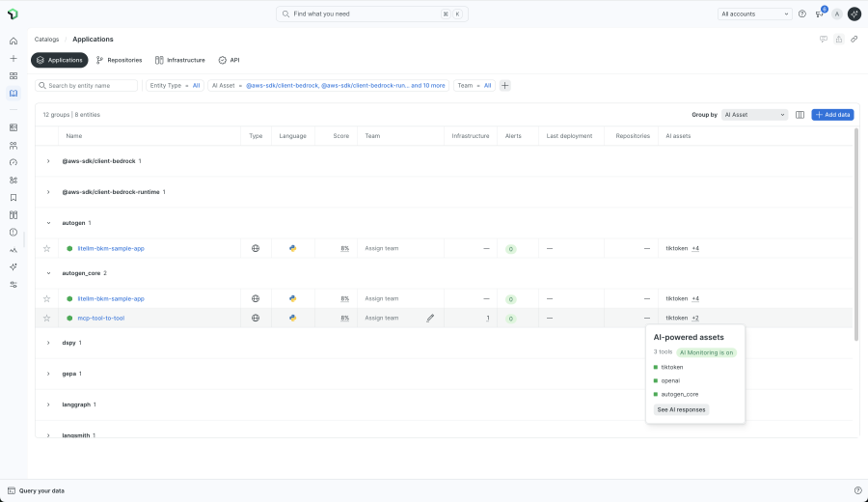Click Python language icon in mcp-tool-to-tool row

pos(293,318)
